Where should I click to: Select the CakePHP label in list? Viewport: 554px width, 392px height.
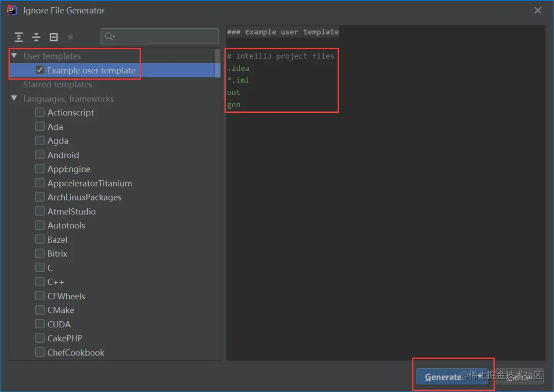pyautogui.click(x=65, y=338)
